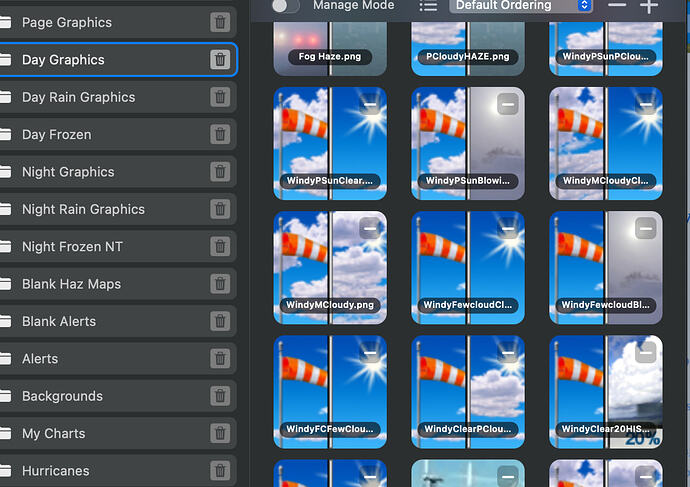This screenshot has height=487, width=690.
Task: Select the Alerts folder
Action: pos(117,359)
